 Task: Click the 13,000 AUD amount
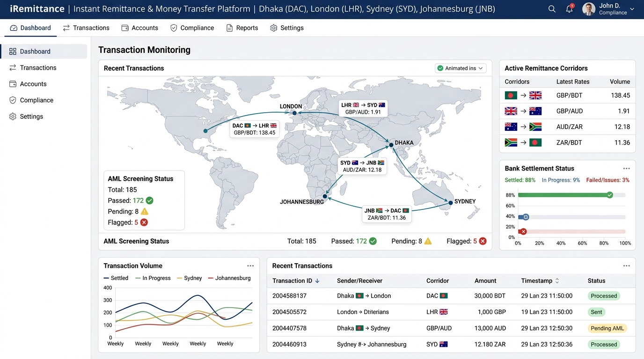point(490,328)
